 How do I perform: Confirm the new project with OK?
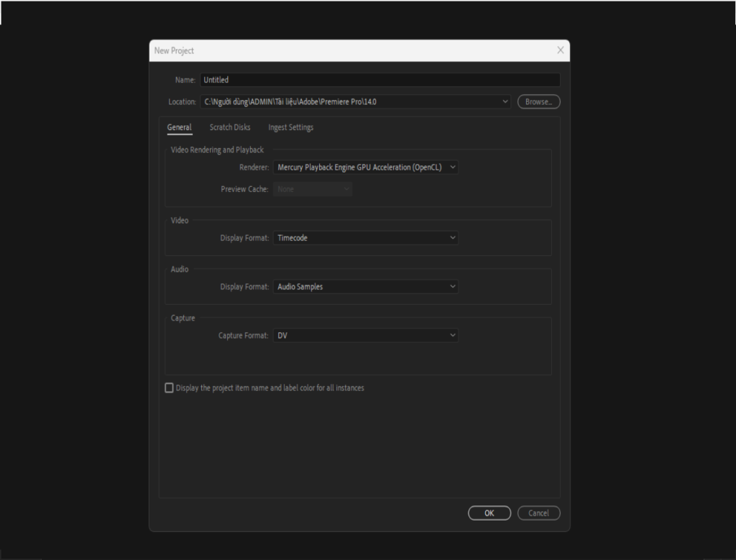(489, 513)
